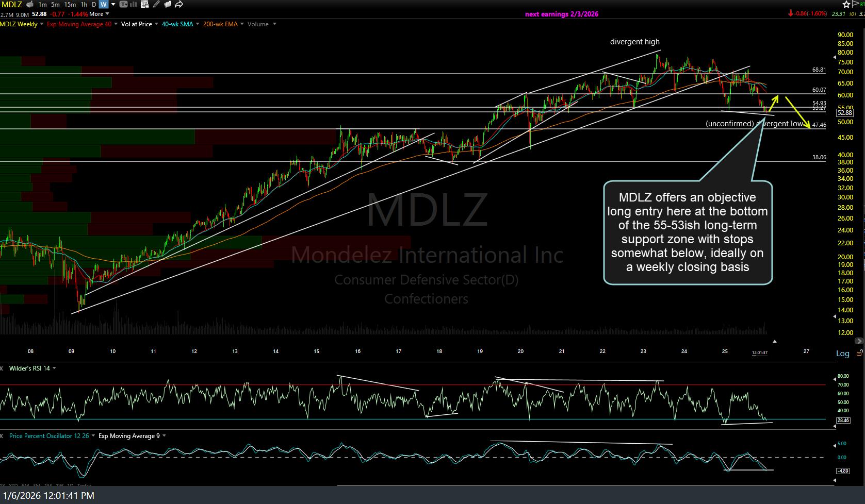Click the 28.46 RSI value marker
The width and height of the screenshot is (865, 504).
pyautogui.click(x=843, y=421)
